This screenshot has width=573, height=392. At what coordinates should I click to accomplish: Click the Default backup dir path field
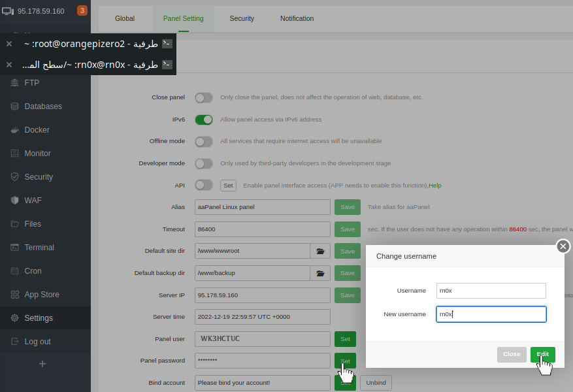click(x=252, y=273)
